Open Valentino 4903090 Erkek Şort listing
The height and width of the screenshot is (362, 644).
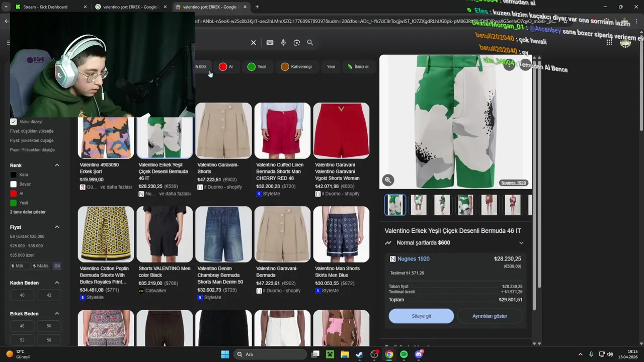pyautogui.click(x=106, y=146)
